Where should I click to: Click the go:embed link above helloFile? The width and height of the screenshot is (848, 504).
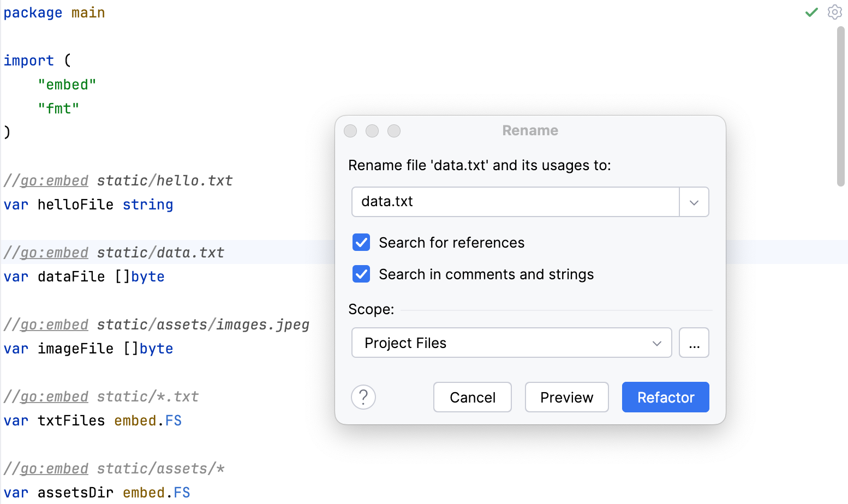click(x=53, y=180)
